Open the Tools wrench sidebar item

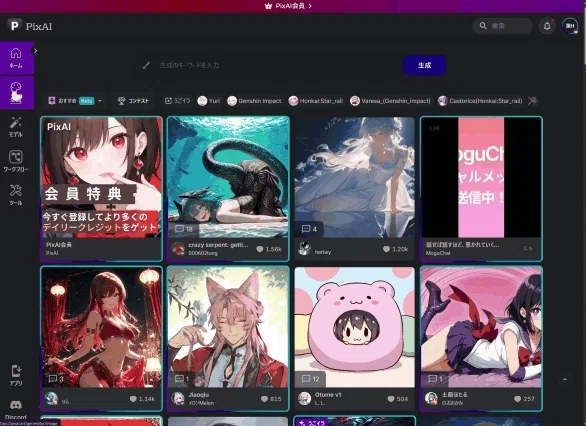16,195
